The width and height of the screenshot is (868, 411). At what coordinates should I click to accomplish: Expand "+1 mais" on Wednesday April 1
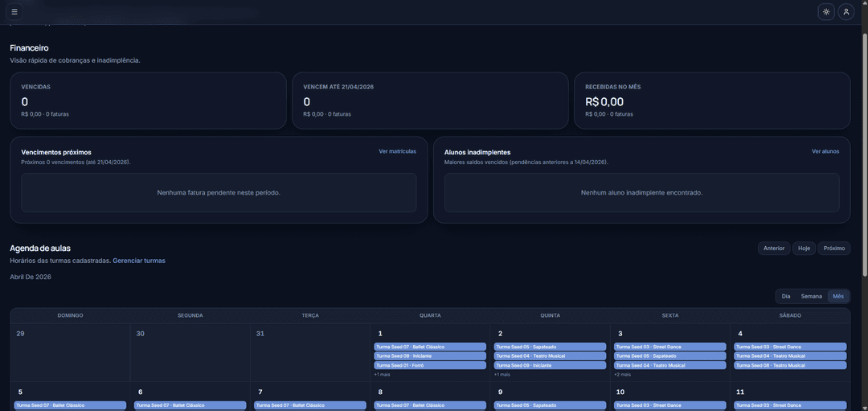pyautogui.click(x=382, y=374)
